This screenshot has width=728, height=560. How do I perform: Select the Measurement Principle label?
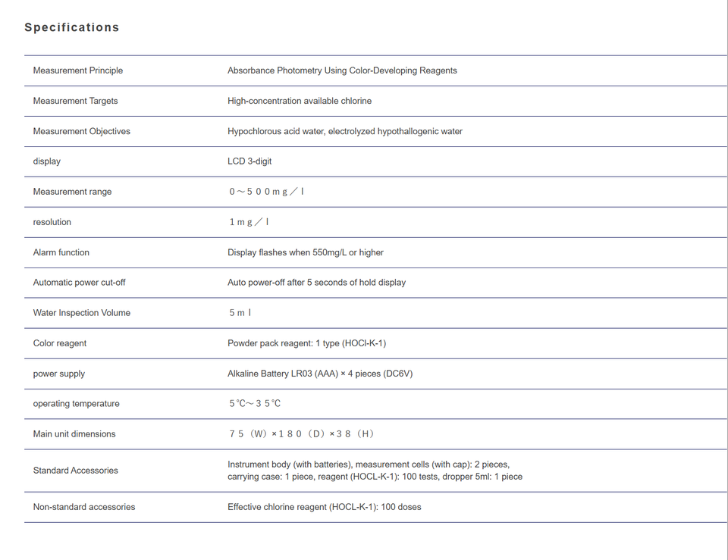point(78,70)
